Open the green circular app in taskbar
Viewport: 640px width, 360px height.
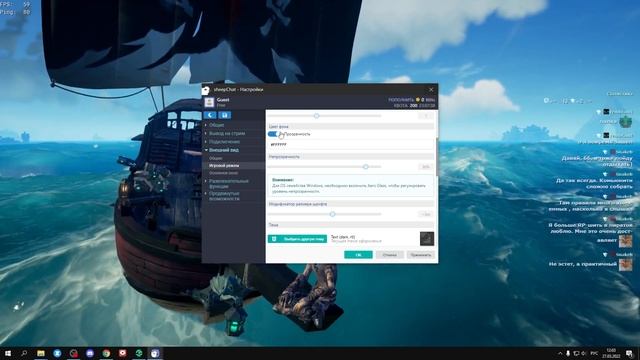tap(139, 353)
